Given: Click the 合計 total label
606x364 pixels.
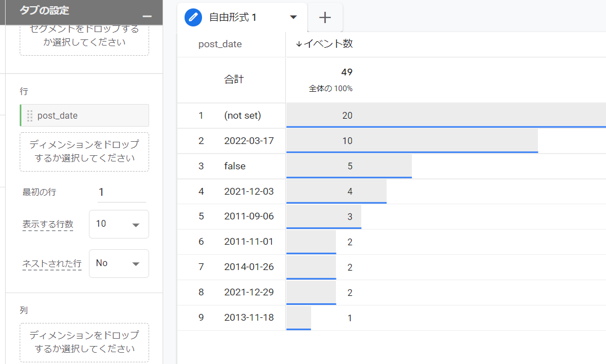Looking at the screenshot, I should tap(234, 79).
